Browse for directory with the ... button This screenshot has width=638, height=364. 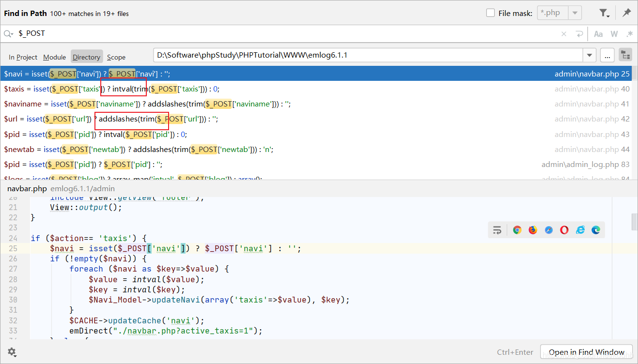point(607,55)
